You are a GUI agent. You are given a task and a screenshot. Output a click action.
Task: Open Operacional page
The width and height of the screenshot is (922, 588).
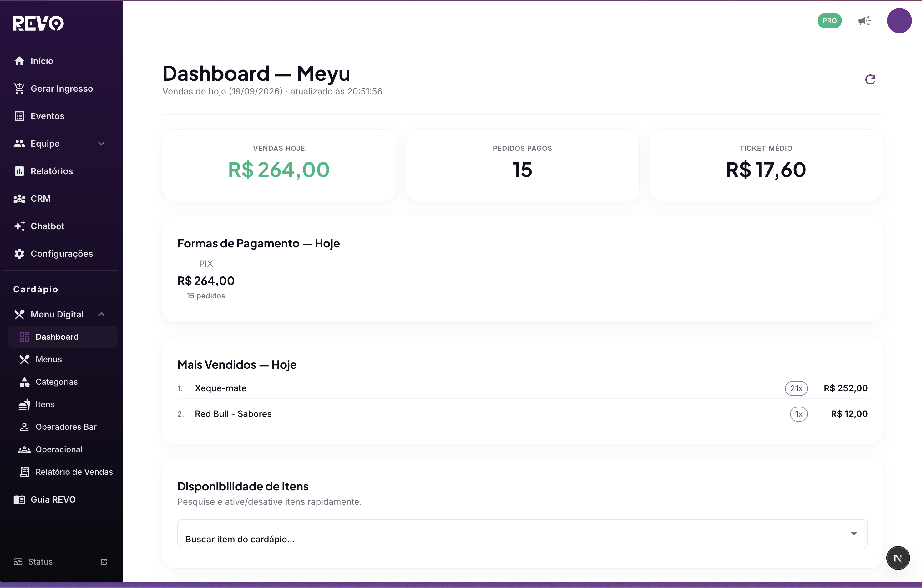63,449
